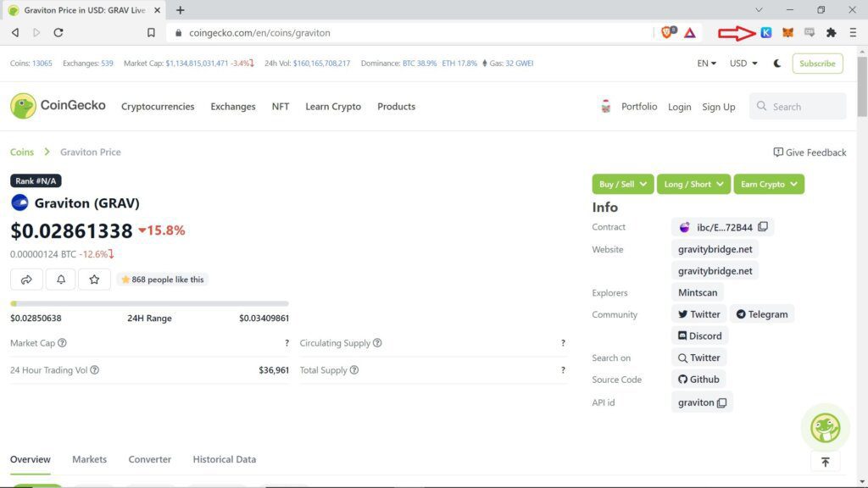This screenshot has height=488, width=868.
Task: Expand the Buy / Sell dropdown
Action: tap(623, 184)
